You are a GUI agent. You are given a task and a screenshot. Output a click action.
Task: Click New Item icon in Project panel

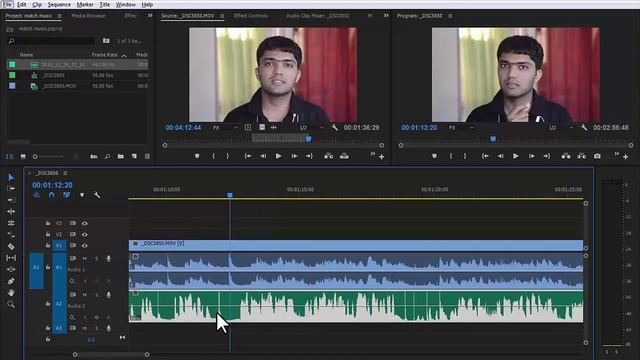coord(134,156)
